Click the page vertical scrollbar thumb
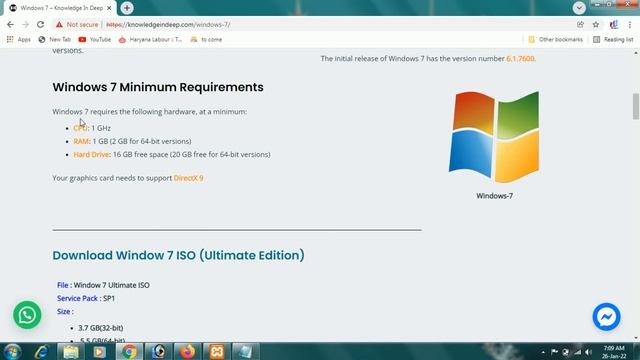The image size is (640, 360). [x=636, y=106]
